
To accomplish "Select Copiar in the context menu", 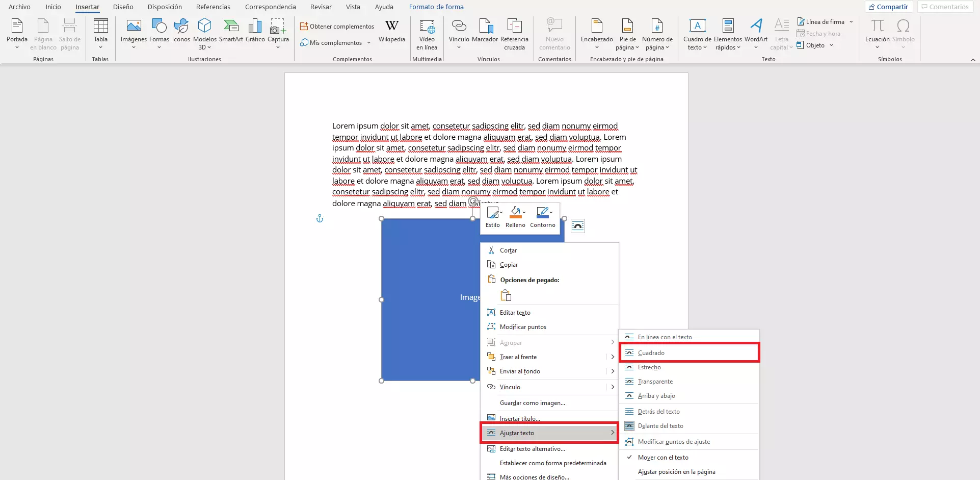I will (549, 265).
